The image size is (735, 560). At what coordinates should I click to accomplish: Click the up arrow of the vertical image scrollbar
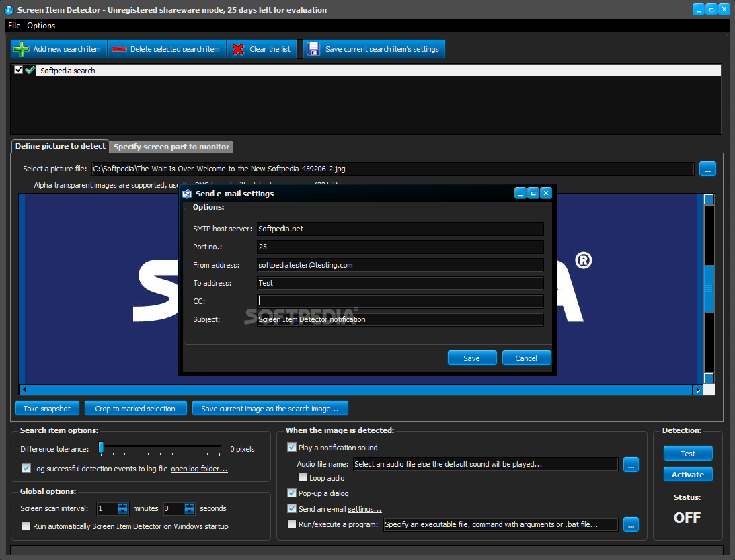click(x=709, y=199)
